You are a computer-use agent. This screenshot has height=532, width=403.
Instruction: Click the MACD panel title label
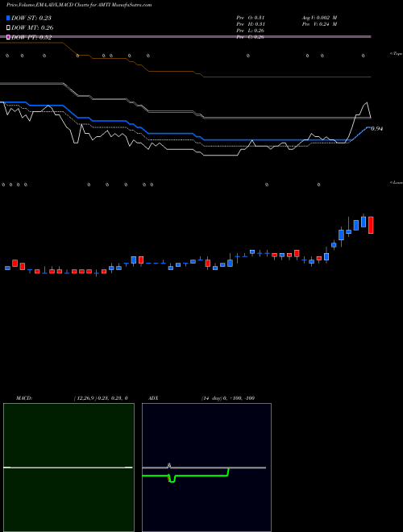(24, 398)
